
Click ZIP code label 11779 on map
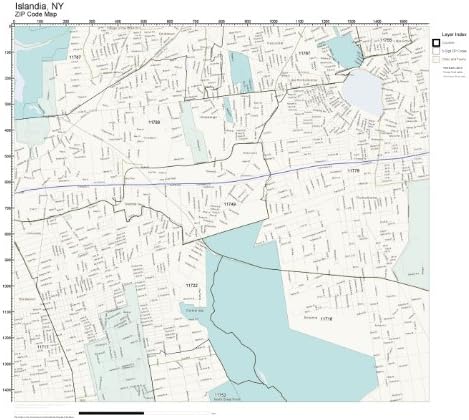pyautogui.click(x=354, y=170)
